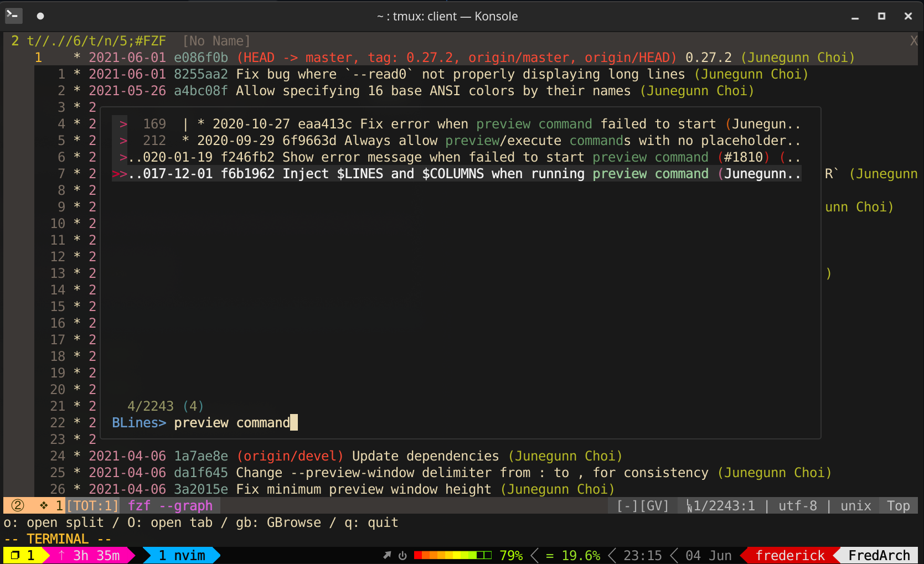Click the '04 Jun' date segment

coord(708,555)
